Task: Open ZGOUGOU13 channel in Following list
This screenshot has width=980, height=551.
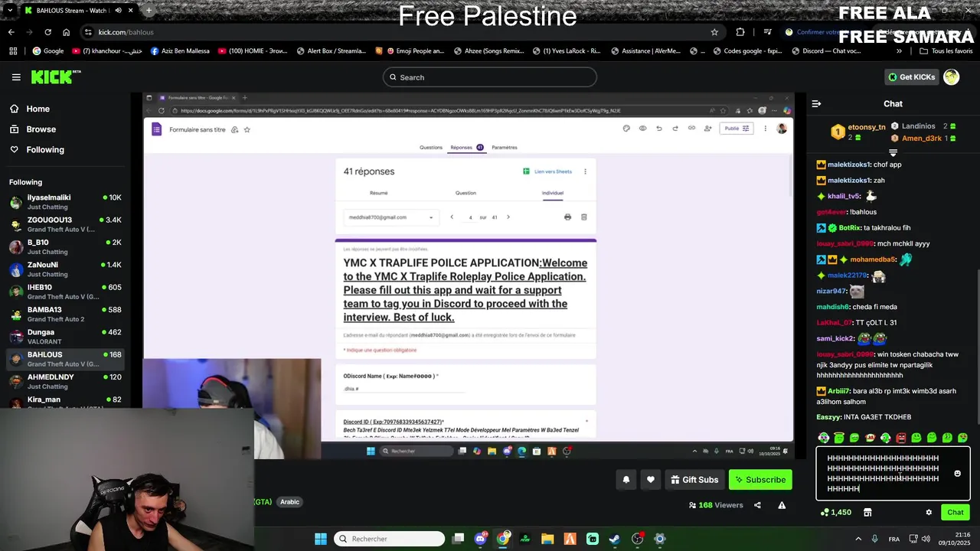Action: pos(64,224)
